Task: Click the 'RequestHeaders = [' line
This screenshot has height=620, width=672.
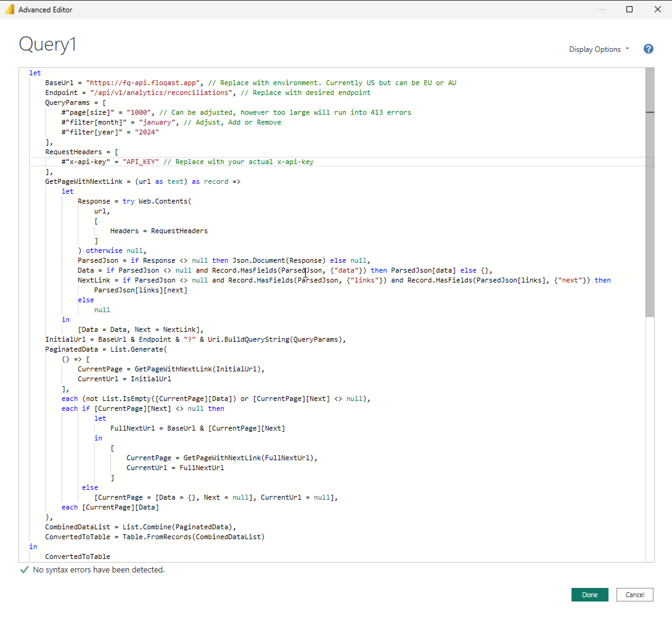Action: tap(81, 152)
